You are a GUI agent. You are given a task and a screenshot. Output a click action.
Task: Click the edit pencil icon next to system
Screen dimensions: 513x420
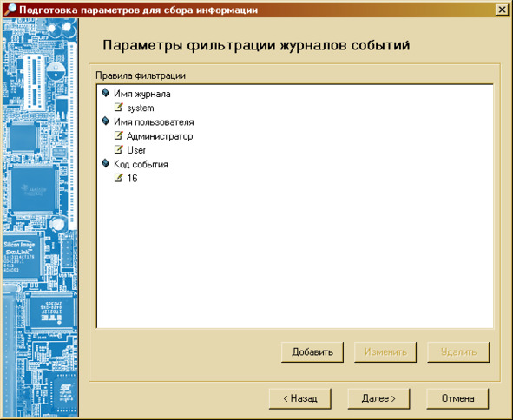pyautogui.click(x=119, y=107)
